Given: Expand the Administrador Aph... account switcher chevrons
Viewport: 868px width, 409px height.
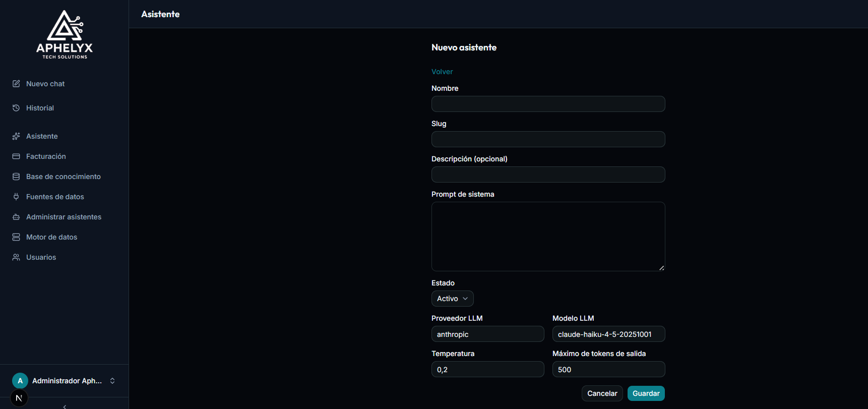Looking at the screenshot, I should pyautogui.click(x=112, y=381).
